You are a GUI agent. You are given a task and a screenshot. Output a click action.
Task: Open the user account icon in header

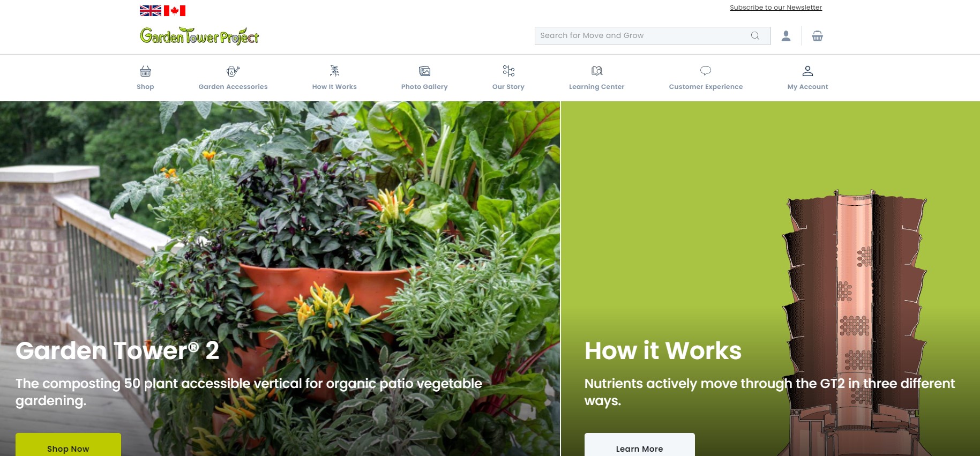coord(786,36)
